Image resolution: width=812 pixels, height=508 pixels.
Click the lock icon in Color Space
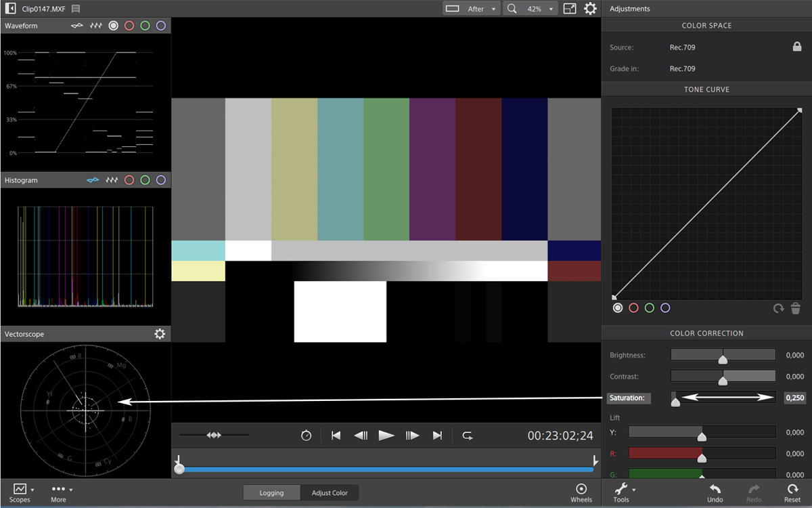(797, 47)
